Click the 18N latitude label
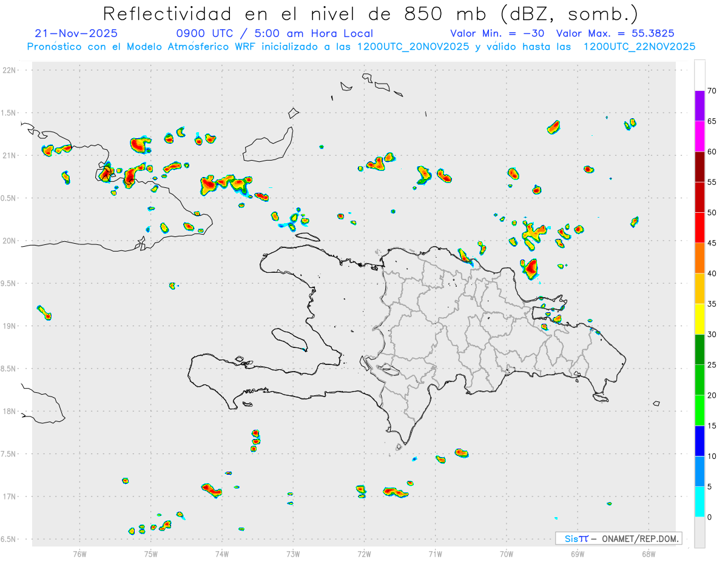This screenshot has height=562, width=728. (x=10, y=411)
